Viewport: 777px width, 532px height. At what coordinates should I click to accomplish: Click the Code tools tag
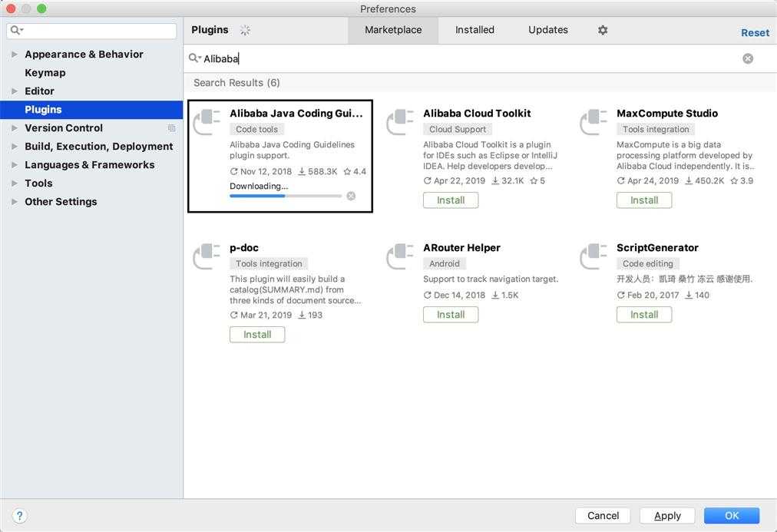256,129
